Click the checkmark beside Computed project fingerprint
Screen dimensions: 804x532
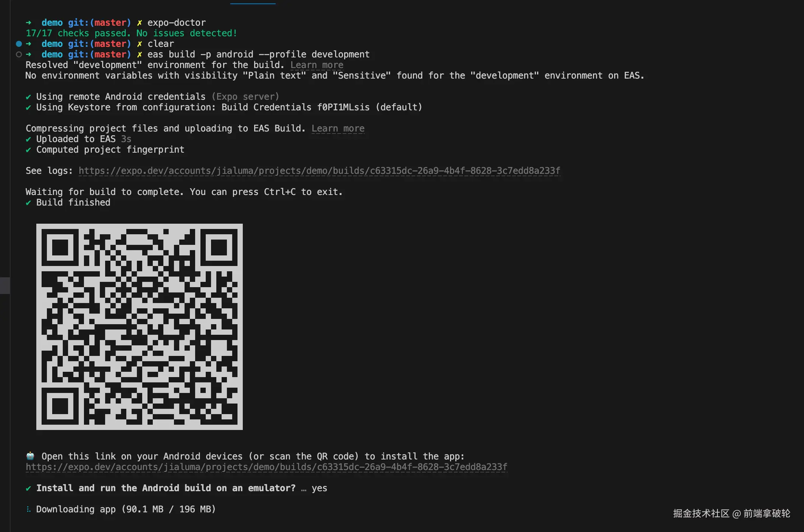coord(28,150)
